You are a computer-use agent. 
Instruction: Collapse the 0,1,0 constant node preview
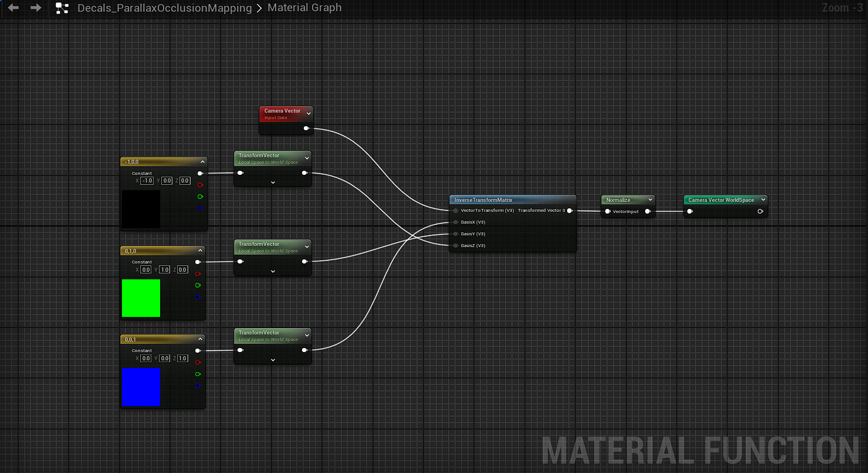click(x=201, y=251)
